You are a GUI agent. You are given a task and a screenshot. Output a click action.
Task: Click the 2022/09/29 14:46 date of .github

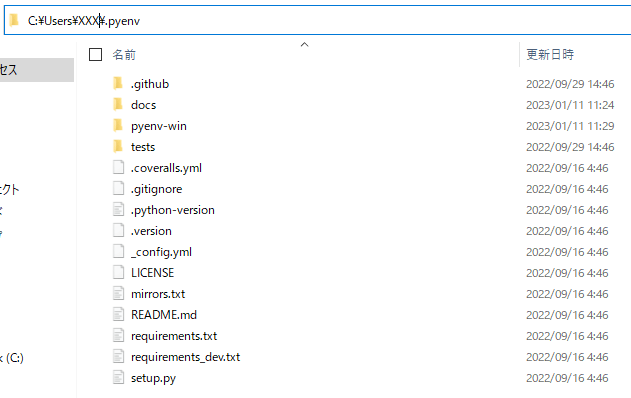tap(570, 84)
